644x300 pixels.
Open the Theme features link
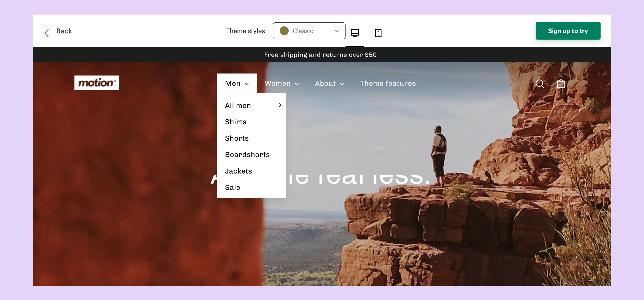coord(388,83)
